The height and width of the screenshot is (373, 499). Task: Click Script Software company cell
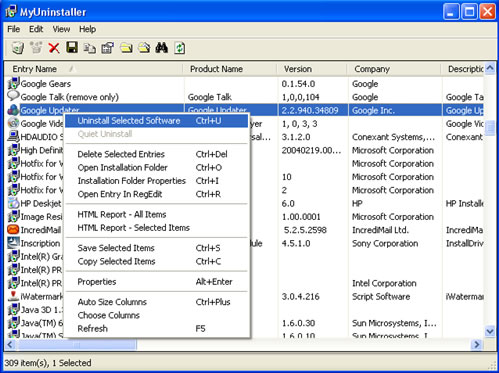381,296
